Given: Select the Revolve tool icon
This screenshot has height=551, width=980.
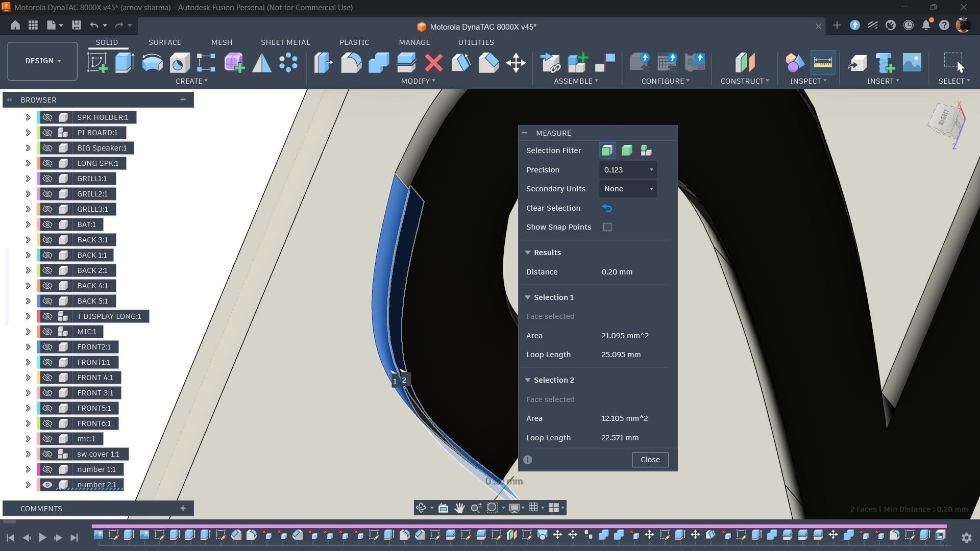Looking at the screenshot, I should 152,63.
